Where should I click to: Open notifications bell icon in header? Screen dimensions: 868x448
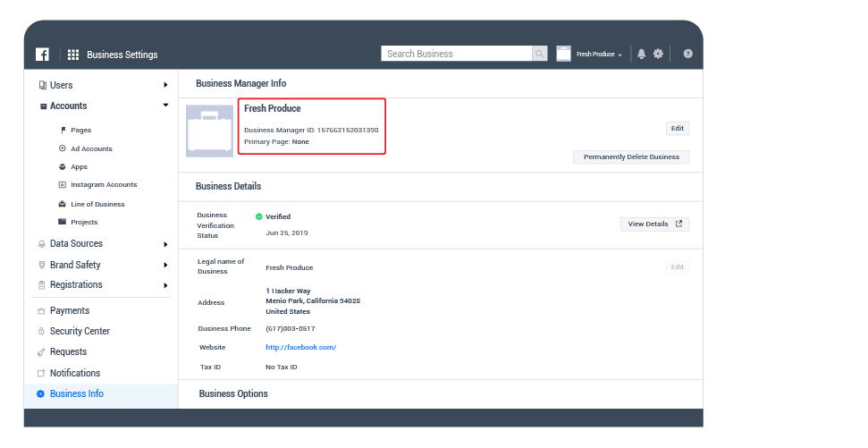pyautogui.click(x=641, y=54)
